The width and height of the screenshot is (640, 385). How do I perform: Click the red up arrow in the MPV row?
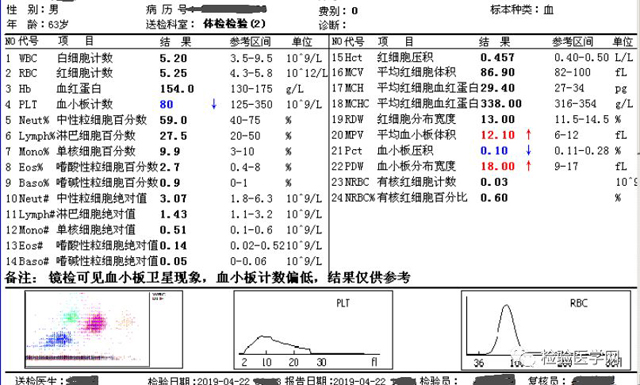coord(529,135)
